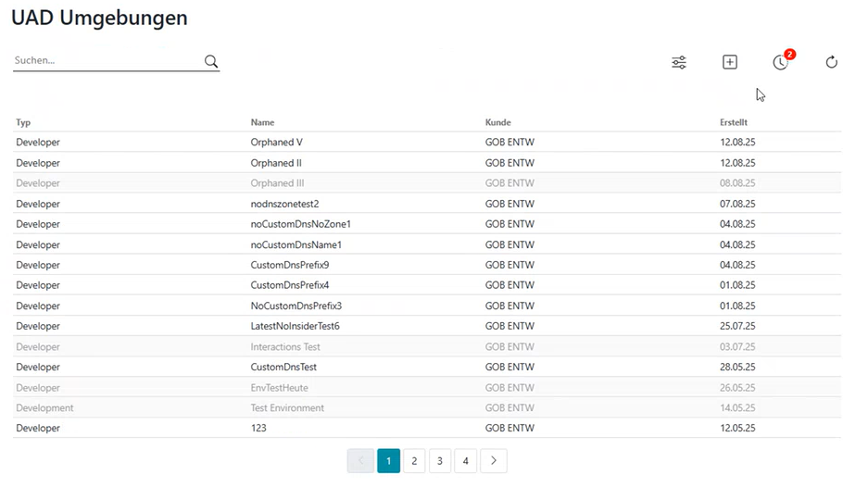Select the LatestNoInsiderTest6 row
868x487 pixels.
295,327
